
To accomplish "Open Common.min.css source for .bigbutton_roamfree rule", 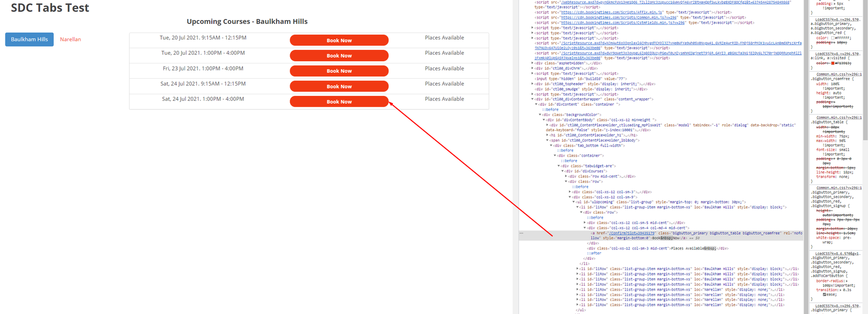I will tap(839, 74).
